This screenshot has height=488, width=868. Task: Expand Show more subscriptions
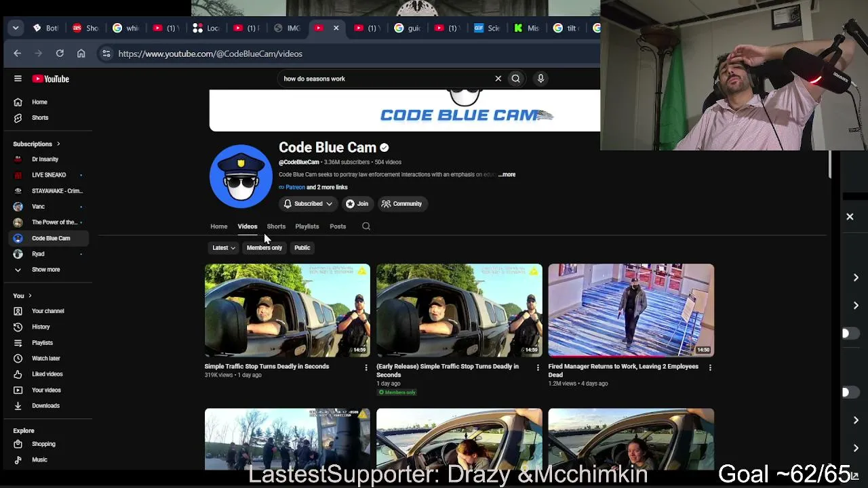[x=45, y=270]
